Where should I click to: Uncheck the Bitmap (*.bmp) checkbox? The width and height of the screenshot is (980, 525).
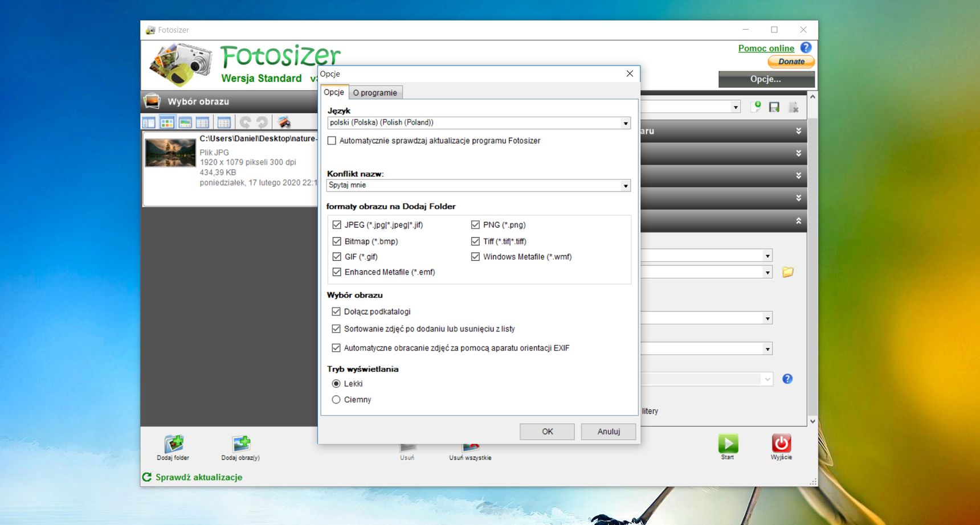point(337,241)
